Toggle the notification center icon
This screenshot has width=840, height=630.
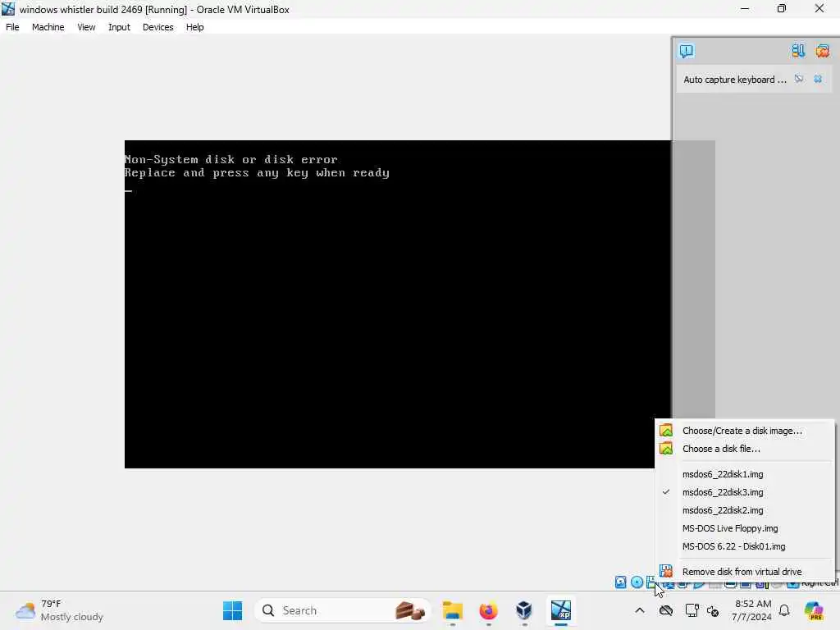tap(687, 51)
